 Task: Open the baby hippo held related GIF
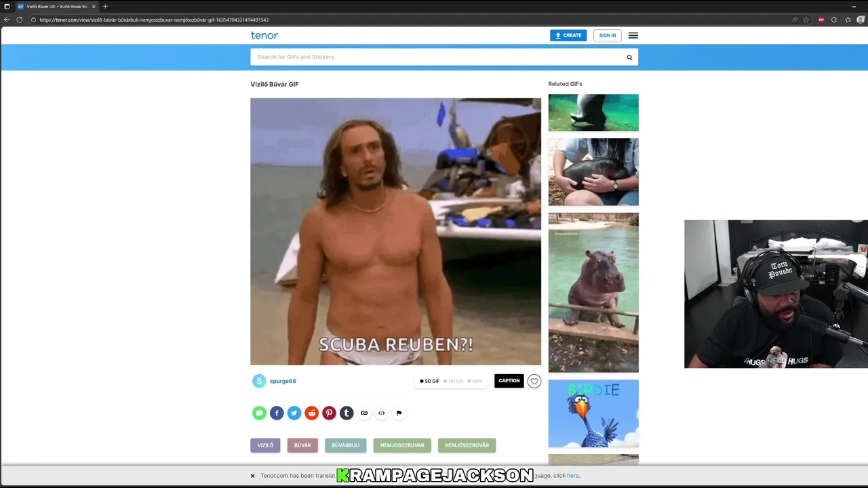point(593,172)
